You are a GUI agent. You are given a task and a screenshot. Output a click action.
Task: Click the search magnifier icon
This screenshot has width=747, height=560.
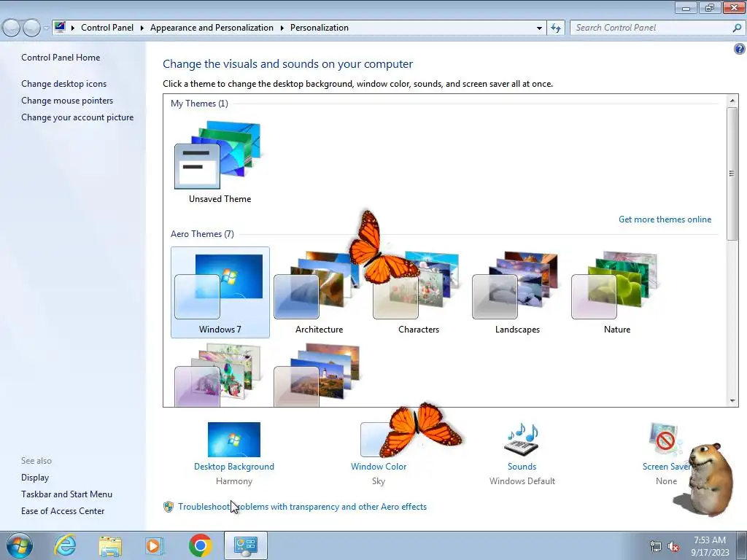coord(737,28)
